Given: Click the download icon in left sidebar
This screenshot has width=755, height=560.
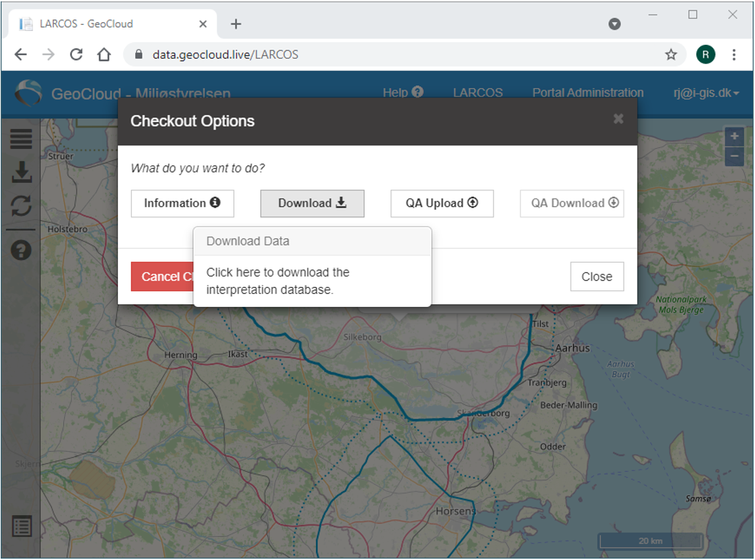Looking at the screenshot, I should point(21,172).
